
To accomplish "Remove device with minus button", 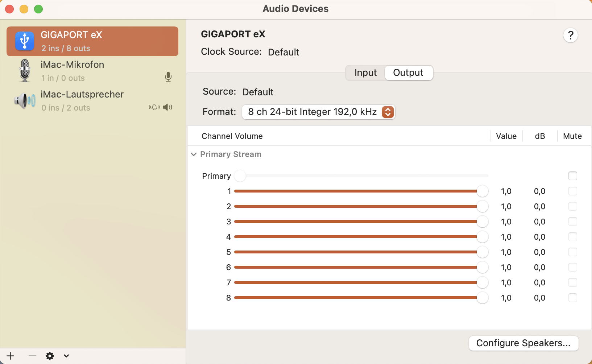I will click(x=32, y=356).
